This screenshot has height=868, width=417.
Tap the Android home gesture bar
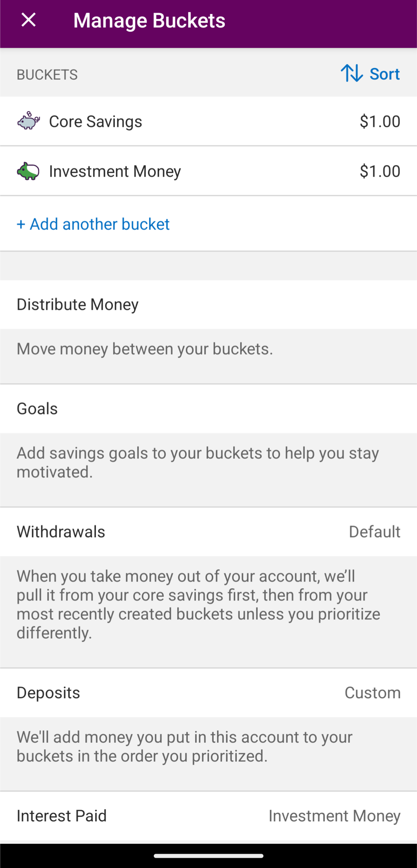[208, 855]
